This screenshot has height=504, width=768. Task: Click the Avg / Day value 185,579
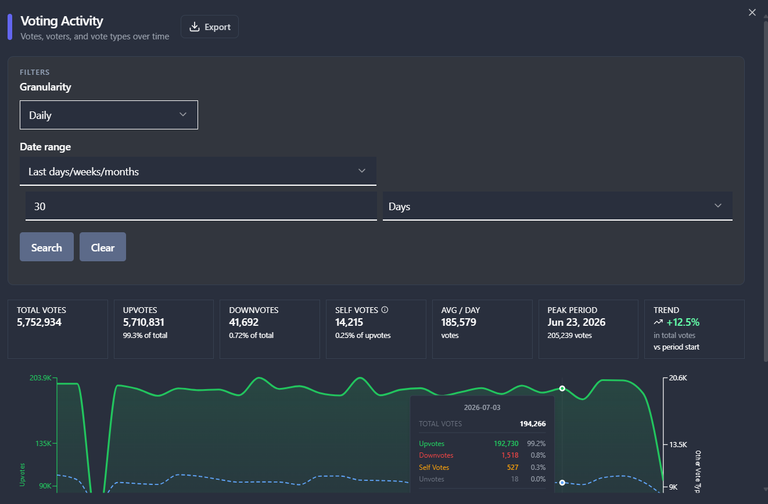458,322
